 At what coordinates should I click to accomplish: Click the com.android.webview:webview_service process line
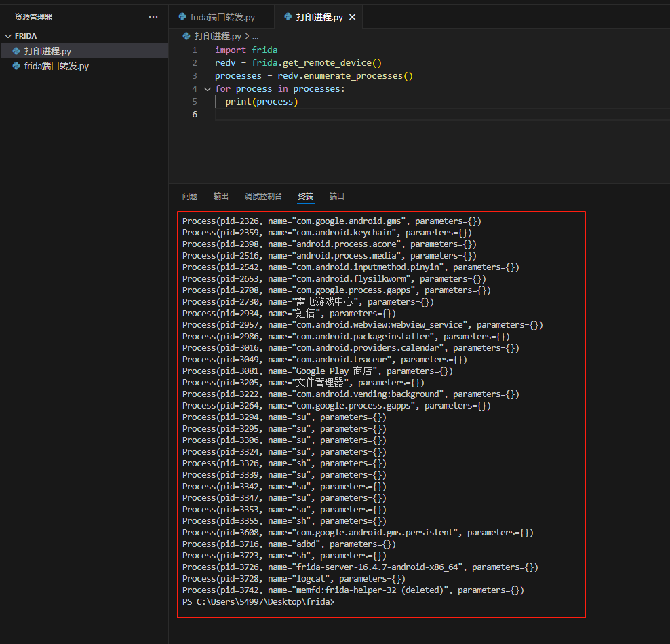[362, 325]
